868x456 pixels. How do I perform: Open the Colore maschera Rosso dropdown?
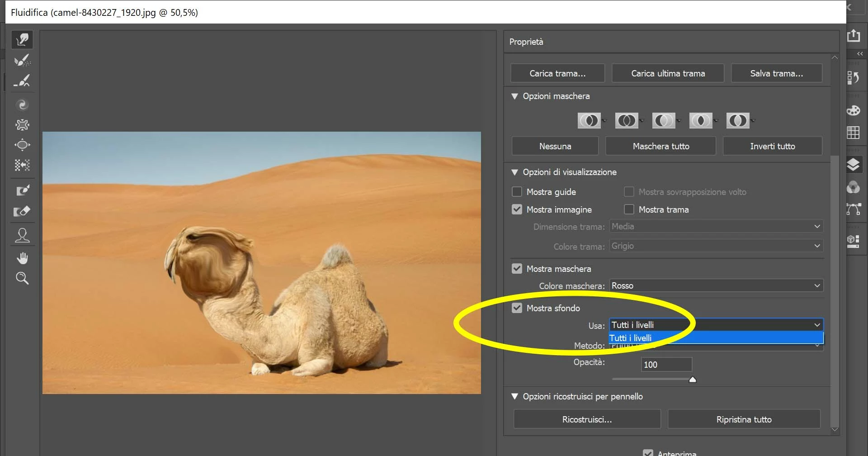coord(716,285)
